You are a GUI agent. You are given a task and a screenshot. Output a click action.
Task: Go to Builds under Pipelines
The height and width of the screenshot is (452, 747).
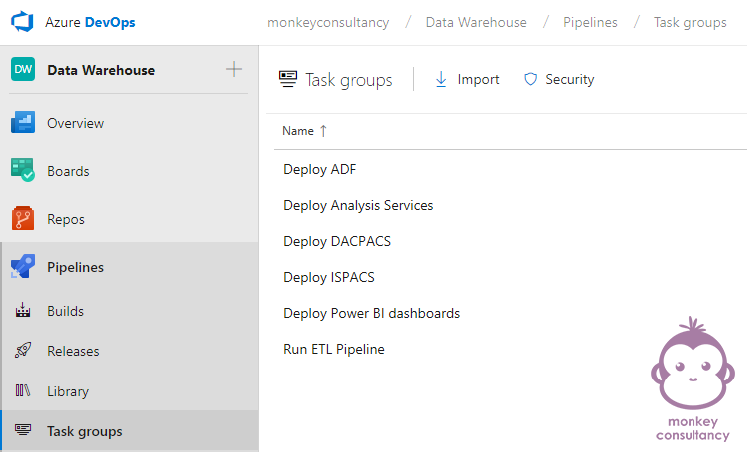point(65,311)
